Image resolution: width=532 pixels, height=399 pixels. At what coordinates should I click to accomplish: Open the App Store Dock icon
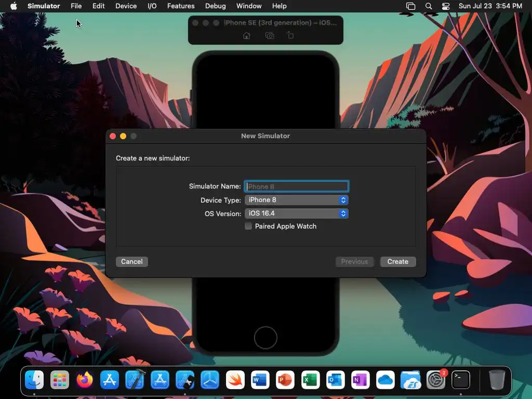[110, 379]
